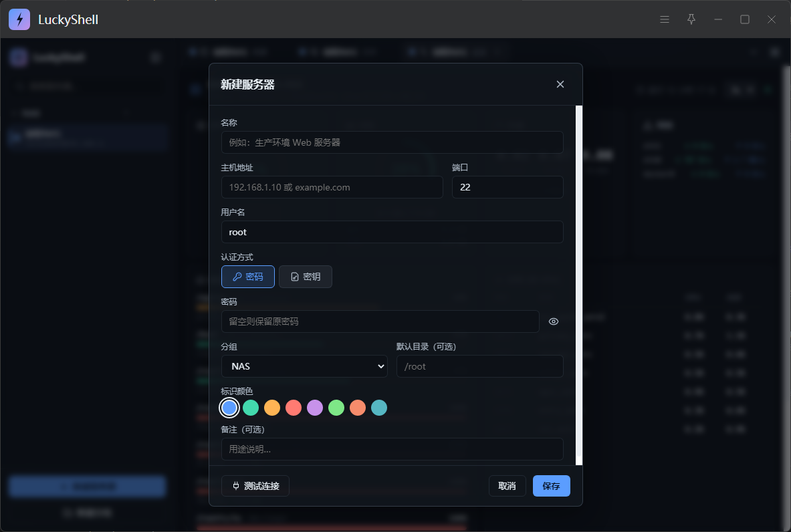Click the 备注 notes field
The height and width of the screenshot is (532, 791).
(392, 449)
